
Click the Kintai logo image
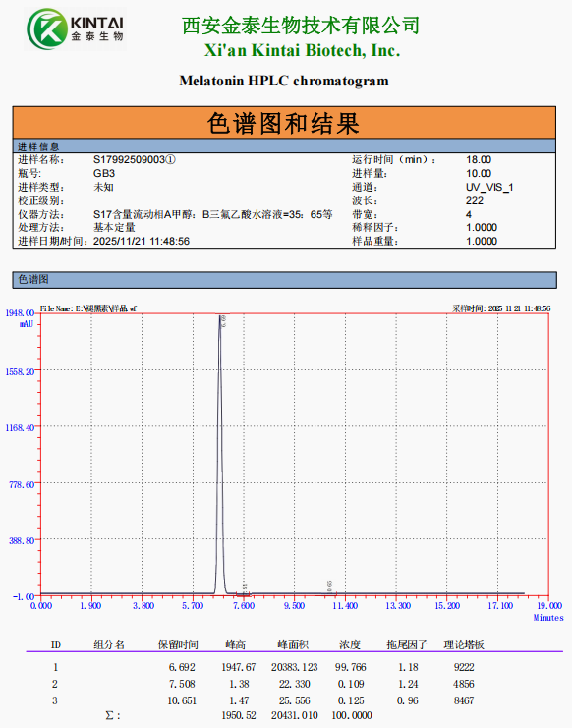[x=76, y=28]
